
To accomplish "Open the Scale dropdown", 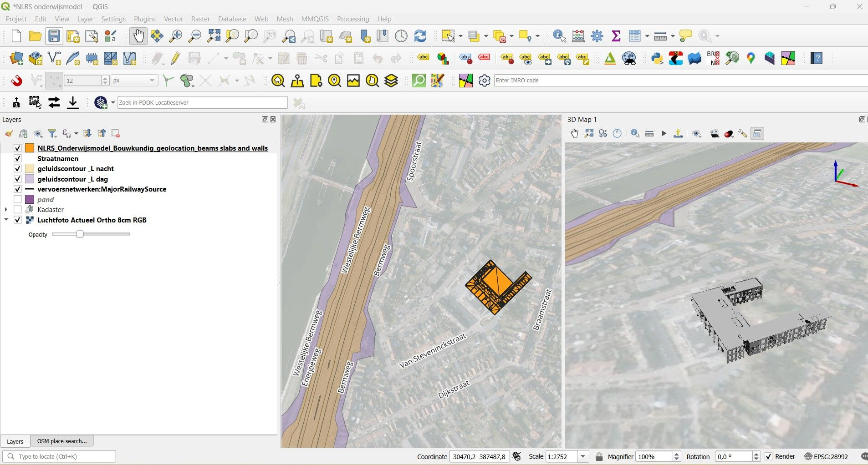I will click(582, 457).
